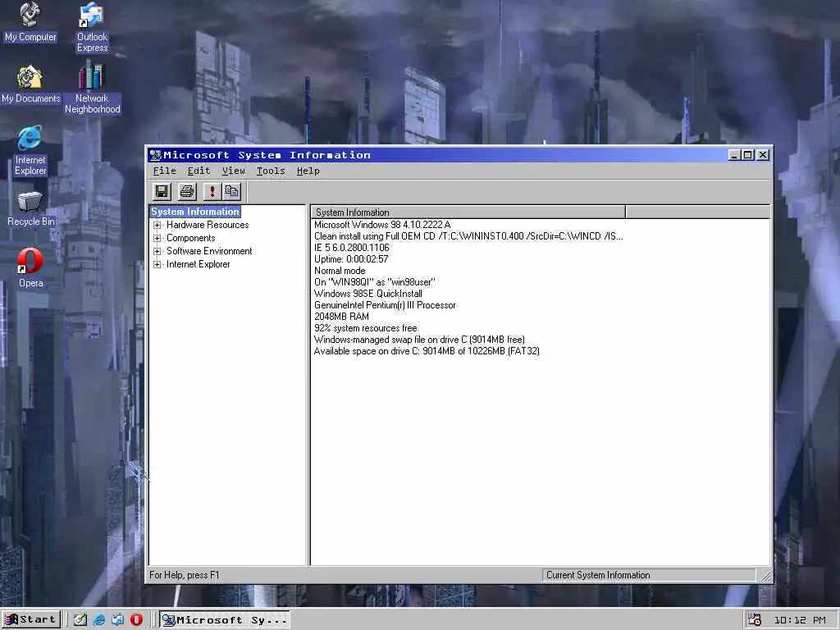Select the Recycle Bin desktop icon

[x=30, y=209]
